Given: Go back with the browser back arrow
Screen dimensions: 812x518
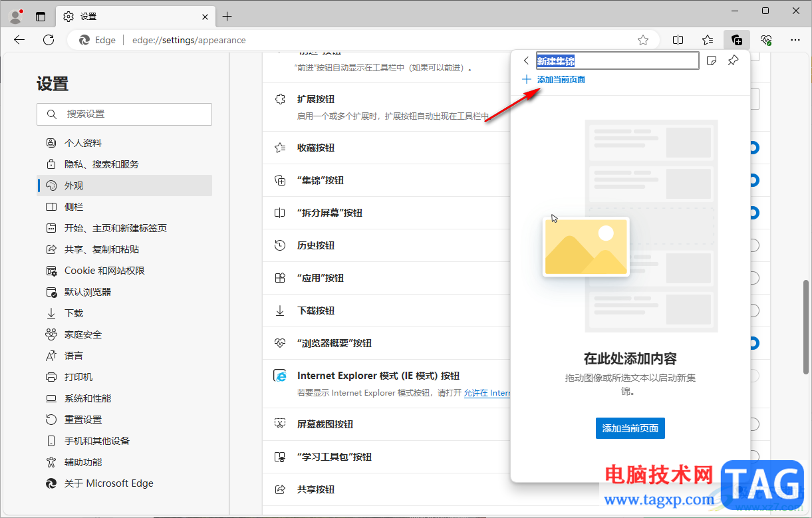Looking at the screenshot, I should point(19,40).
